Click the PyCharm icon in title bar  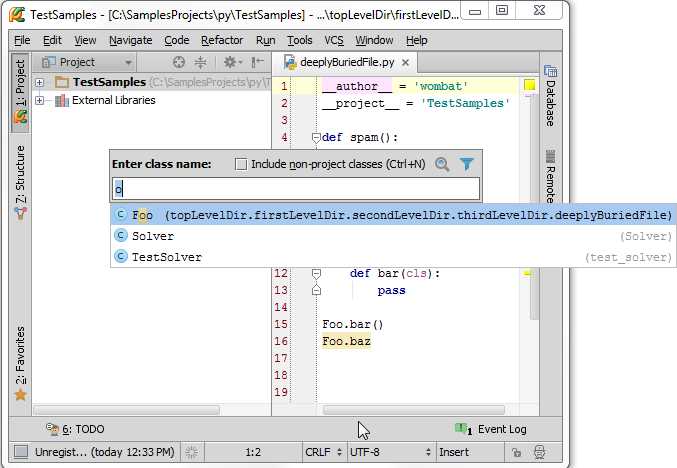pos(17,14)
